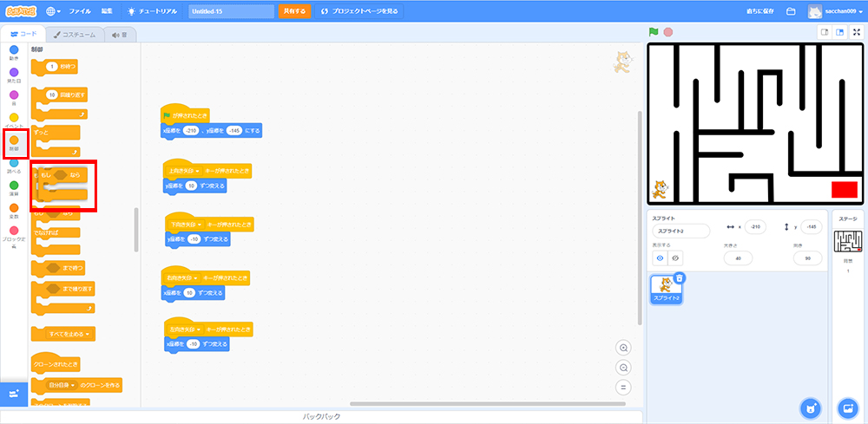Click the 共有する button
Viewport: 868px width, 424px height.
tap(294, 11)
